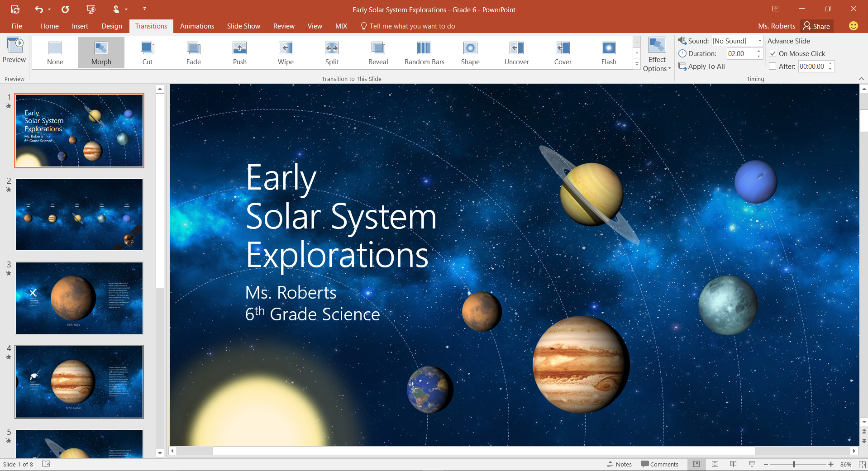Open the Sound dropdown list

(x=759, y=41)
